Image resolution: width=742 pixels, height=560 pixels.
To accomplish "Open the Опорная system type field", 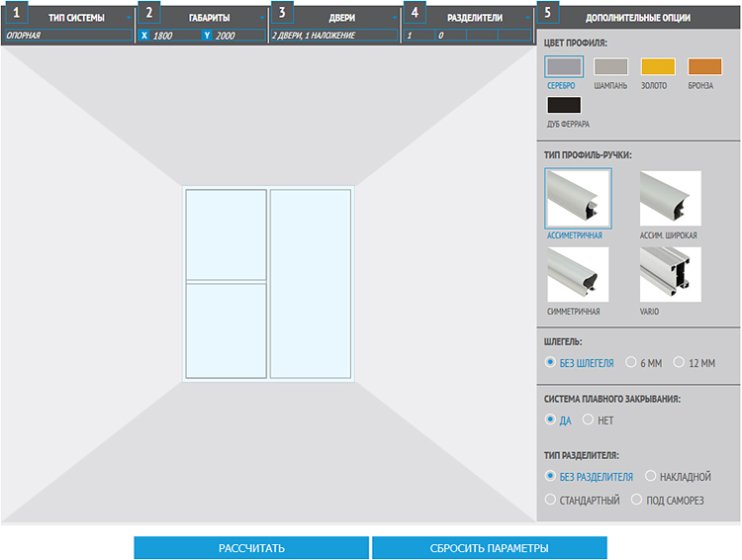I will 68,36.
